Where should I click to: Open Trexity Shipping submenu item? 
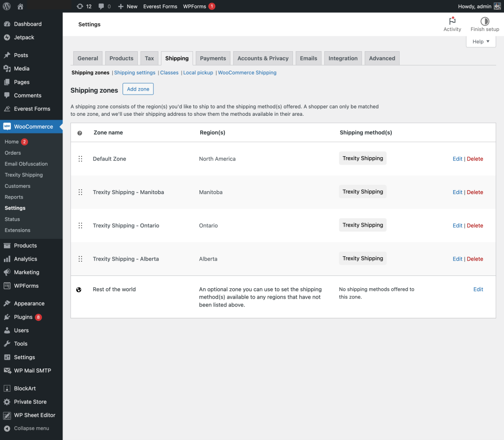click(24, 175)
